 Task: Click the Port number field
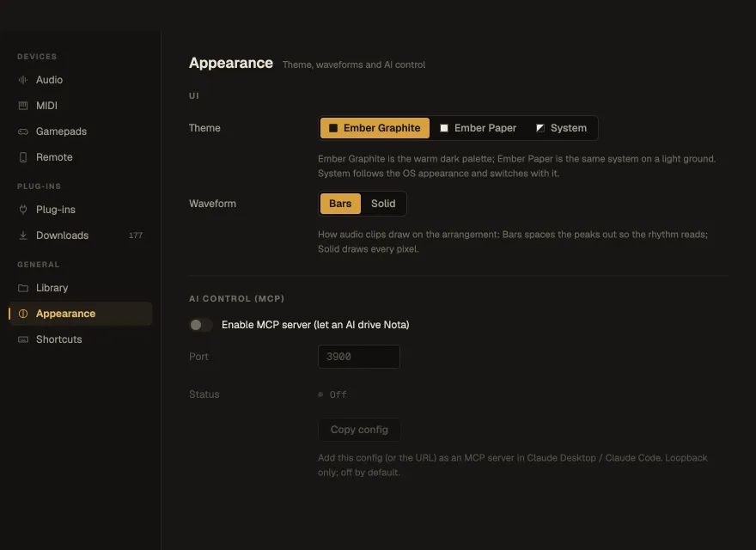(x=359, y=357)
